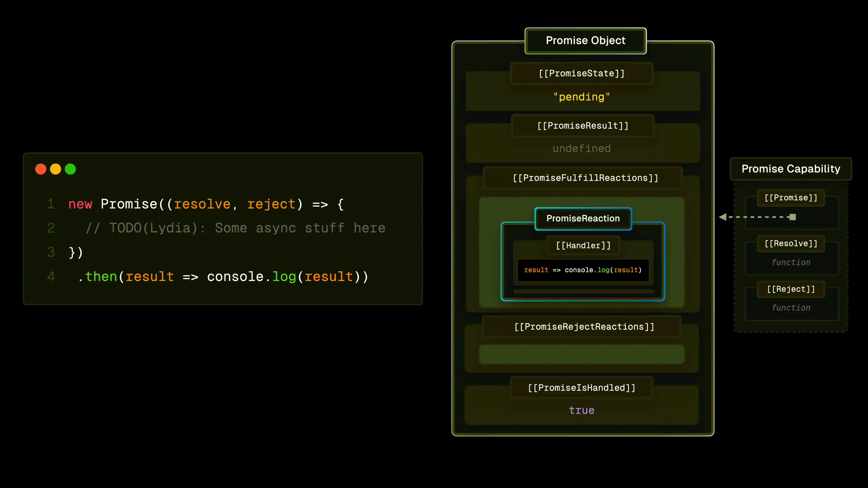The width and height of the screenshot is (868, 488).
Task: Click the [[Handler]] label
Action: pyautogui.click(x=583, y=245)
